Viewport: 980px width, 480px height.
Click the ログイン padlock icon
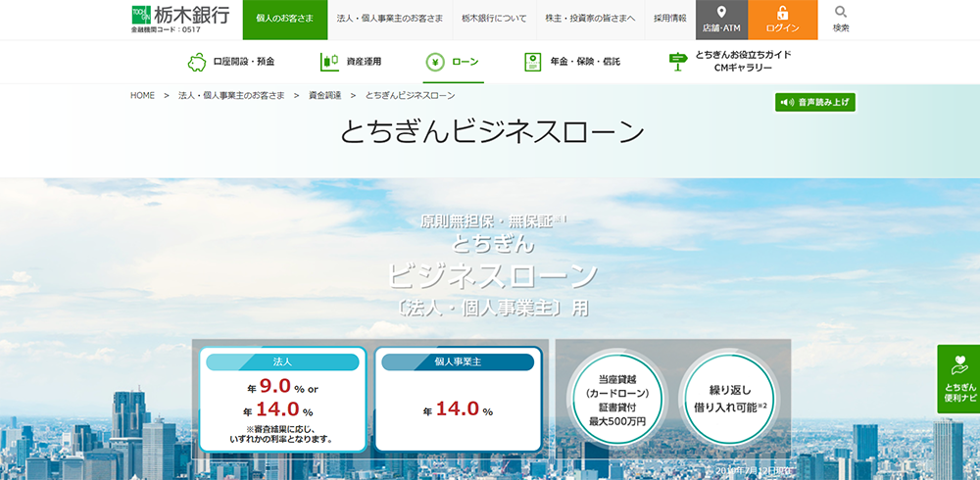tap(782, 13)
